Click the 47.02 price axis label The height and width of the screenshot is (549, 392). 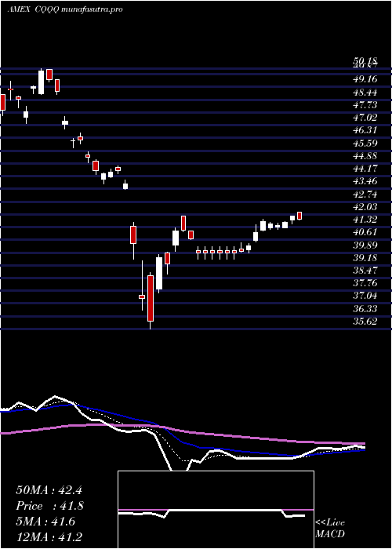(x=365, y=118)
